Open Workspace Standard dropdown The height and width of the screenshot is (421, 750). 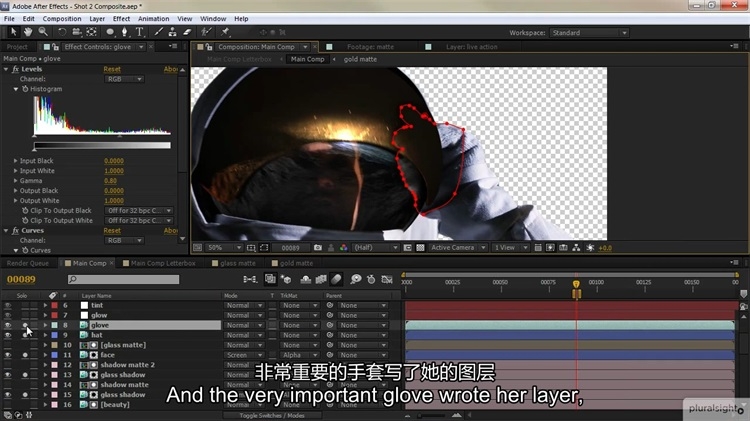(x=589, y=33)
